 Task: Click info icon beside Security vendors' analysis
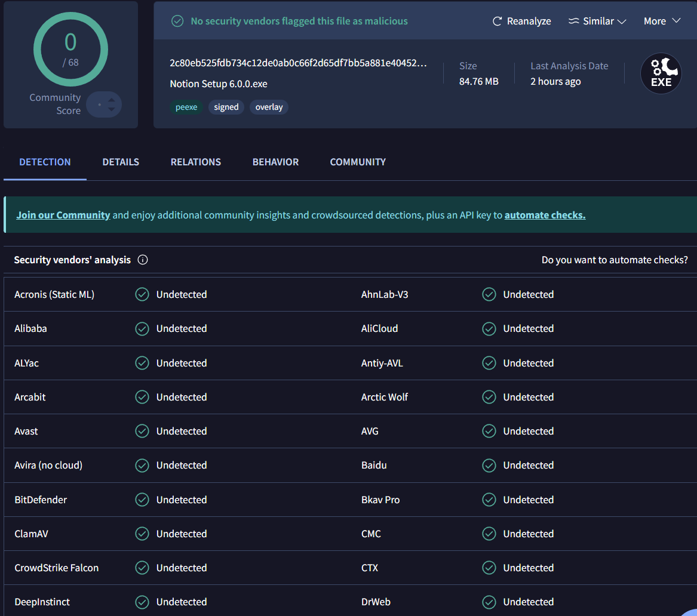143,260
